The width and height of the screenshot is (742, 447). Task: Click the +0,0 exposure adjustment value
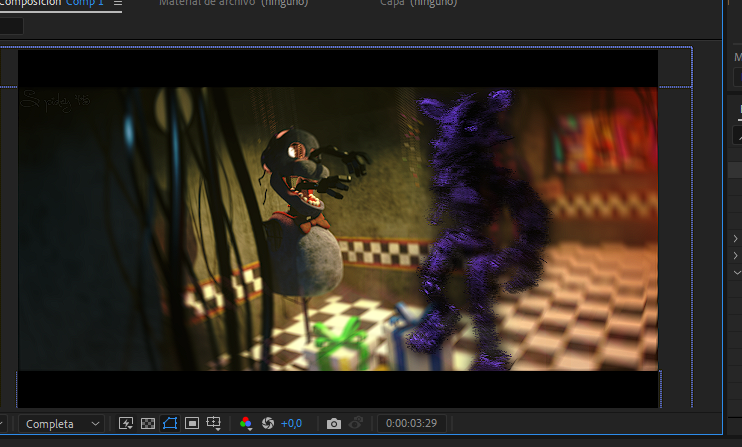291,423
